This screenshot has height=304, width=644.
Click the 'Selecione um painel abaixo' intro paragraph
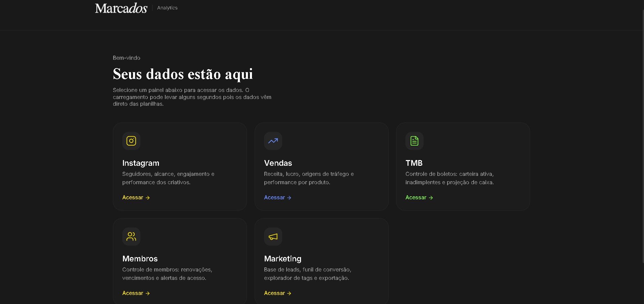click(x=192, y=97)
